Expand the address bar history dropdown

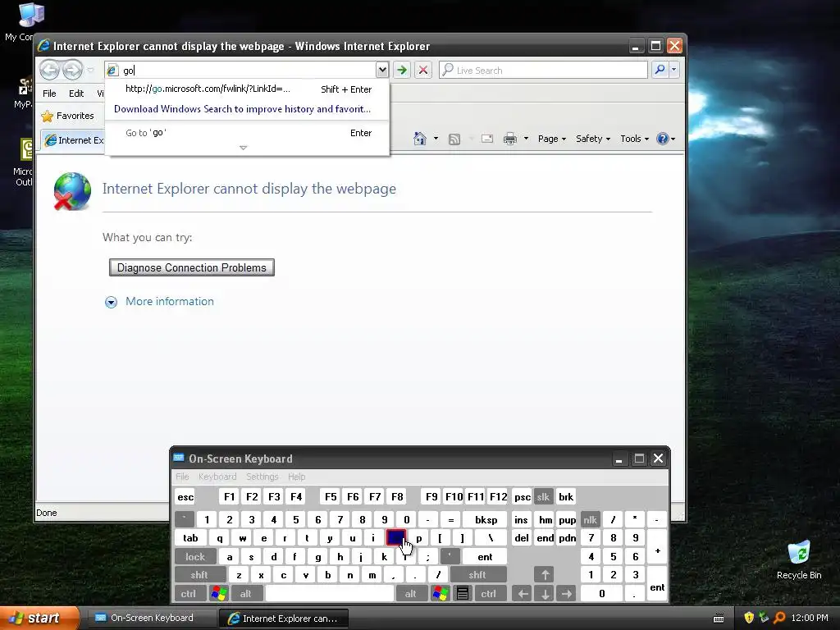(382, 70)
